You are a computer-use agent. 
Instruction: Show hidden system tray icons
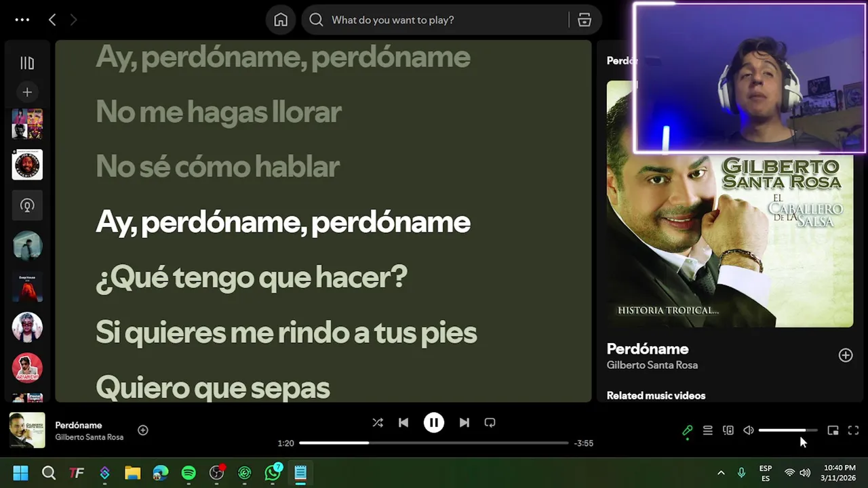(x=721, y=473)
